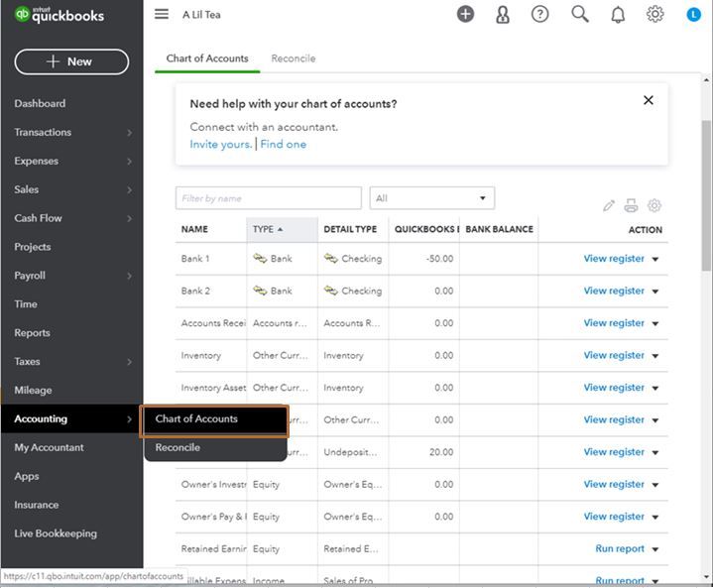The height and width of the screenshot is (588, 713).
Task: Open Accounting in sidebar
Action: (x=41, y=418)
